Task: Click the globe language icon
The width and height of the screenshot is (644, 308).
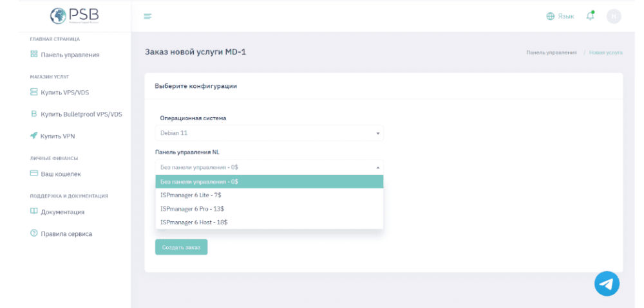Action: point(551,17)
